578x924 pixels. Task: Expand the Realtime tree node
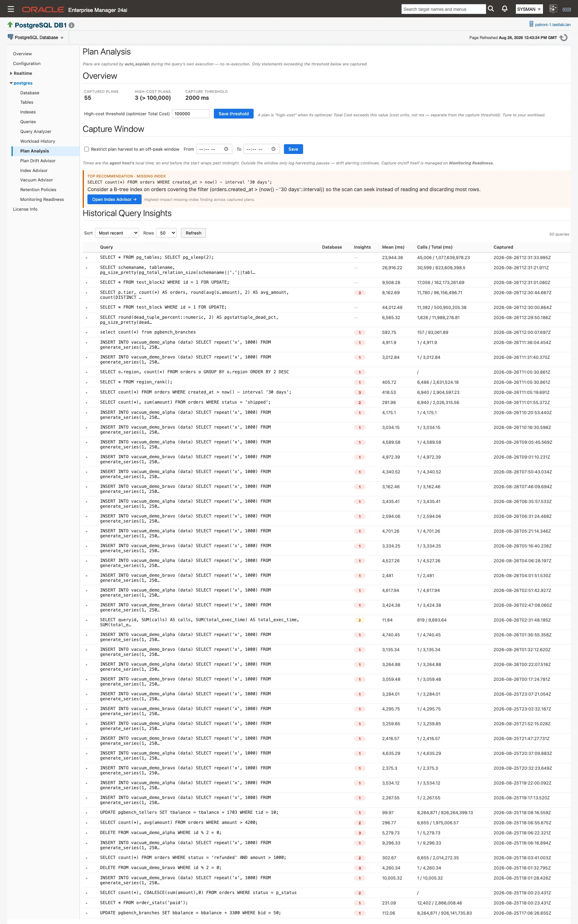[x=11, y=73]
